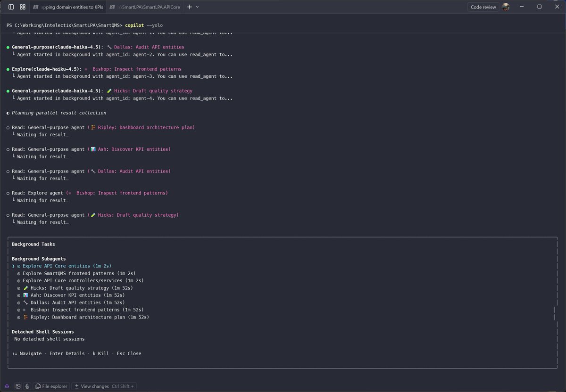Open the File explorer button

click(x=51, y=386)
